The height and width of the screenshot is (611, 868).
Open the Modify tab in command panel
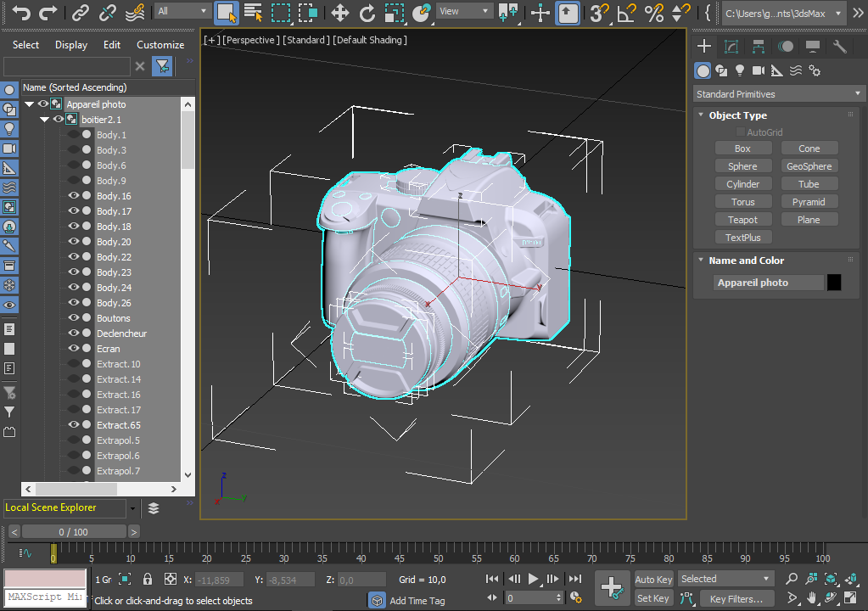coord(731,47)
